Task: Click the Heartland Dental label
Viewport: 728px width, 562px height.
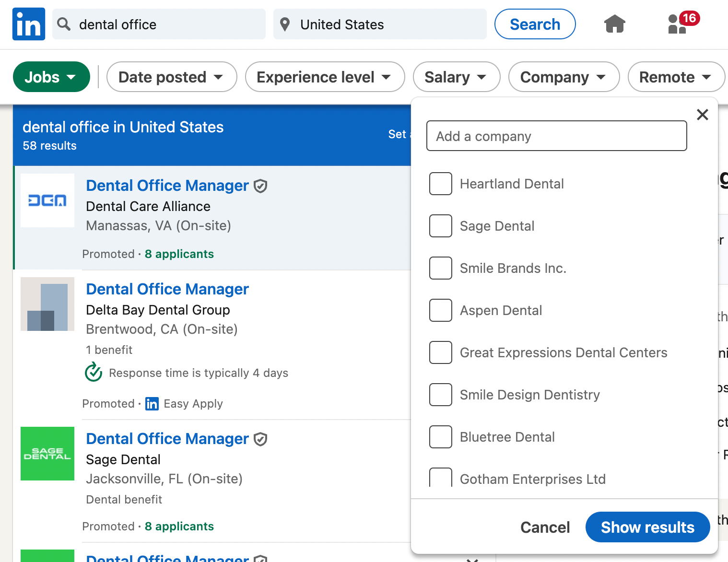Action: pyautogui.click(x=512, y=184)
